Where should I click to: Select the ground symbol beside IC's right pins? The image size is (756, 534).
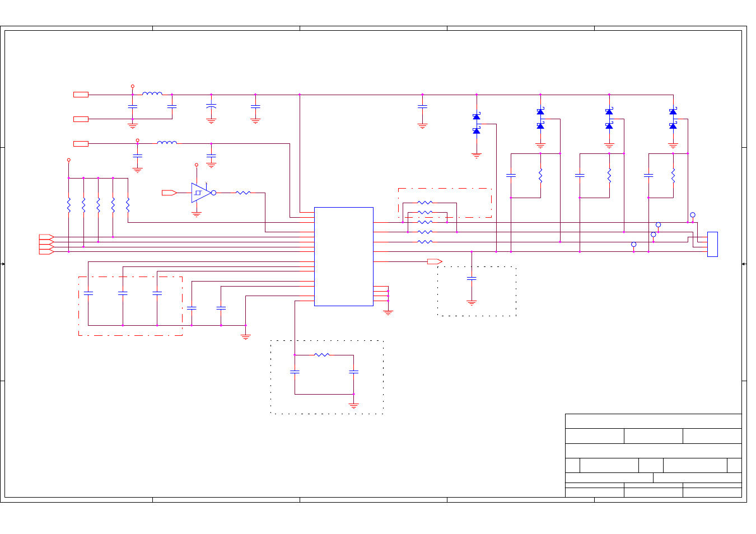(388, 313)
